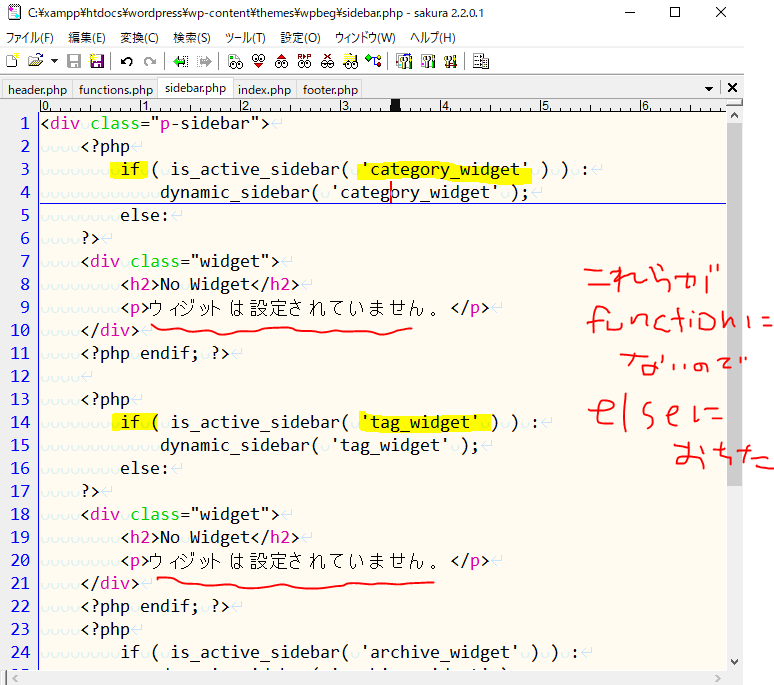The width and height of the screenshot is (774, 685).
Task: Click the app icon in the title bar
Action: (x=14, y=12)
